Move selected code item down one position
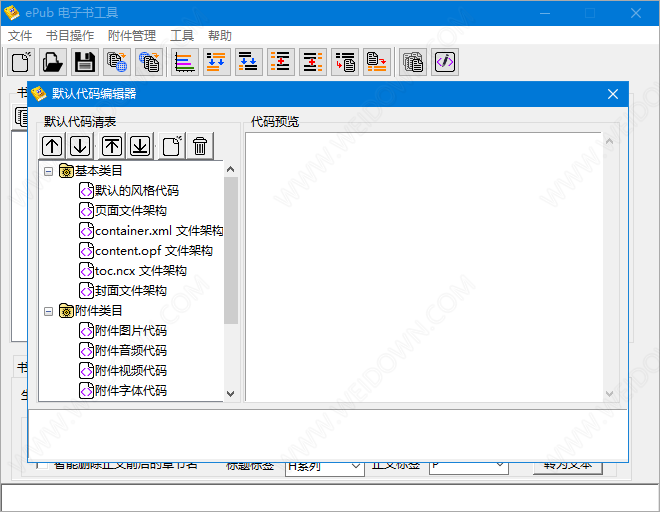The image size is (660, 512). [x=80, y=146]
